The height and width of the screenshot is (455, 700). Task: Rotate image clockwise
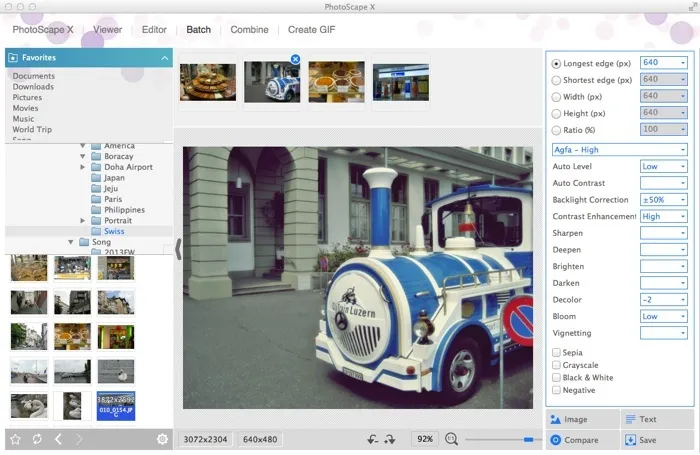click(390, 439)
